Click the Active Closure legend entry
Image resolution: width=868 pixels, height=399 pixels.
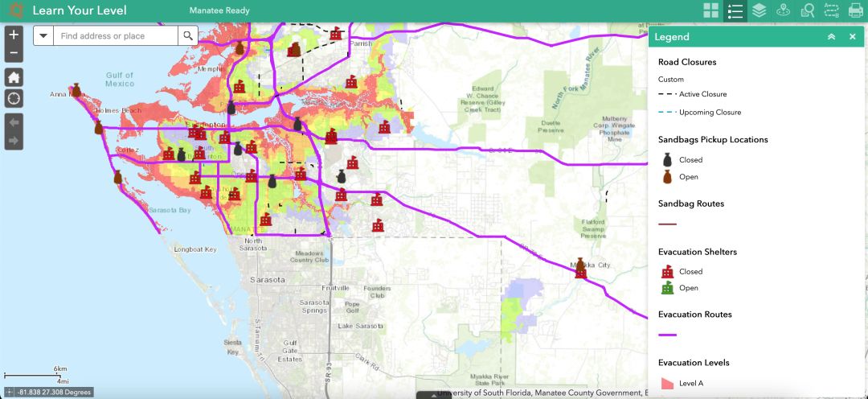(x=703, y=94)
